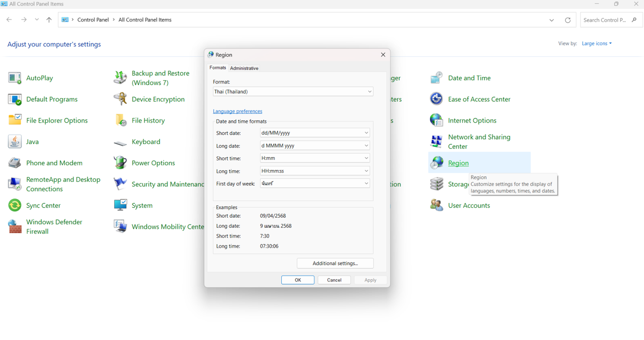Click All Control Panel Items breadcrumb
Viewport: 644px width, 340px height.
(x=145, y=20)
